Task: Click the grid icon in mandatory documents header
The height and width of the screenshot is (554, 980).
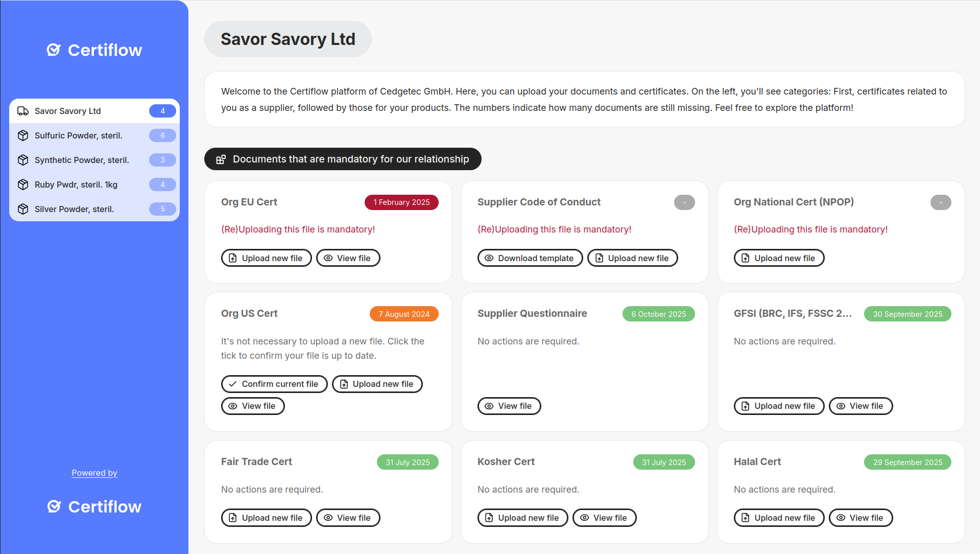Action: point(221,159)
